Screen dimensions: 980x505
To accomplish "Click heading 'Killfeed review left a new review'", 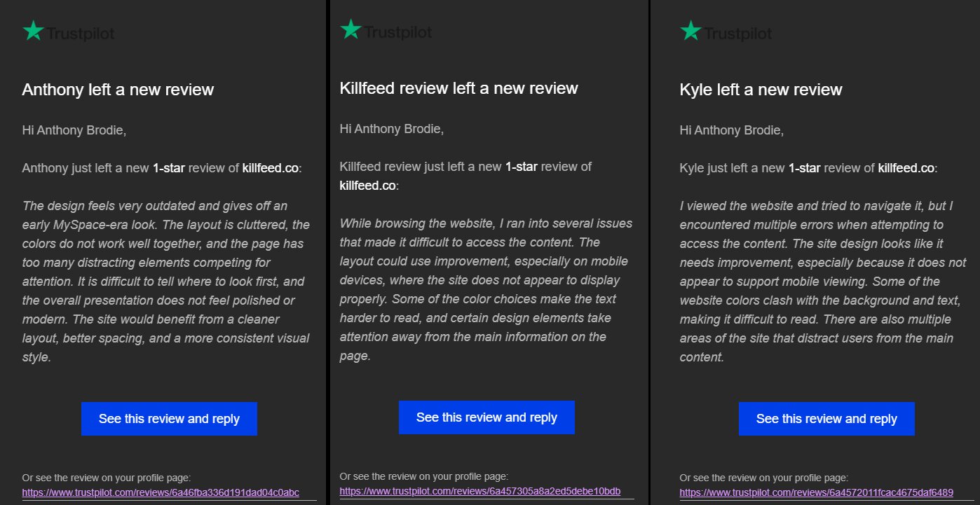I will coord(458,88).
